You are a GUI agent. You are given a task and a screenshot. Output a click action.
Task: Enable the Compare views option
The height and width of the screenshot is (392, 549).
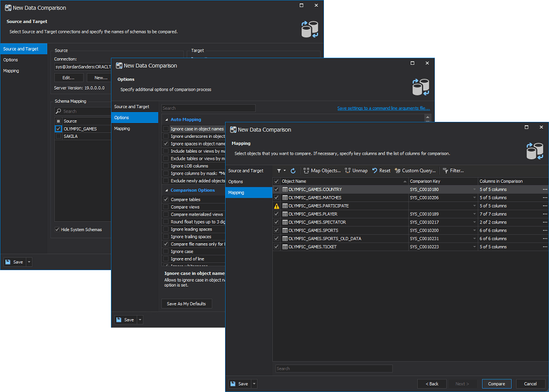tap(166, 206)
